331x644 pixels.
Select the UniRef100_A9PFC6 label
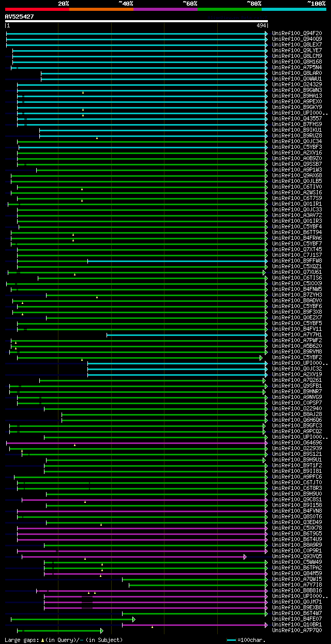(x=297, y=477)
